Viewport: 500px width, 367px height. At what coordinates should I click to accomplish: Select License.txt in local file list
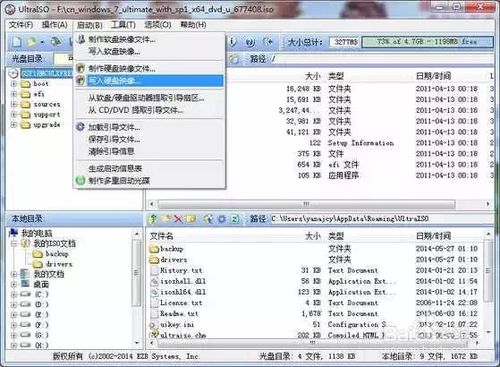181,303
